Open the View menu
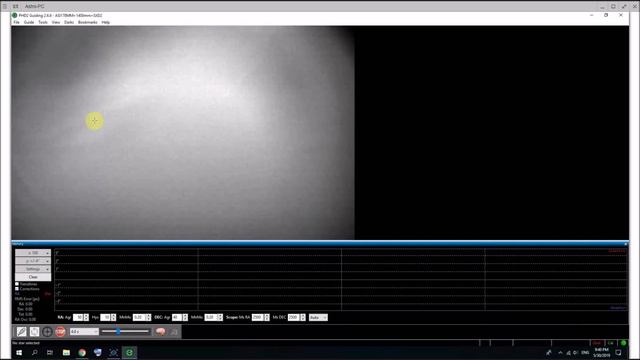 (56, 22)
